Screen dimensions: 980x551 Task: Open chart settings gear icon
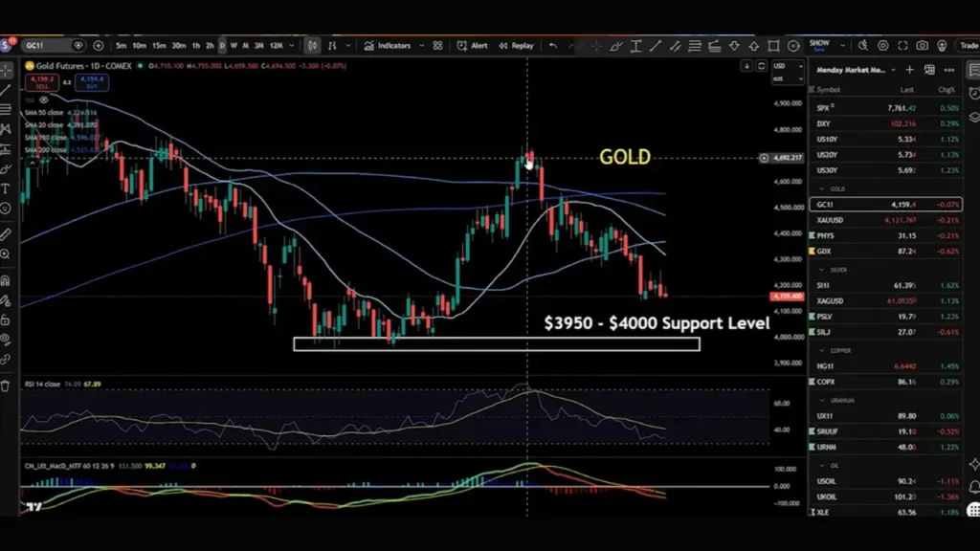[x=882, y=46]
